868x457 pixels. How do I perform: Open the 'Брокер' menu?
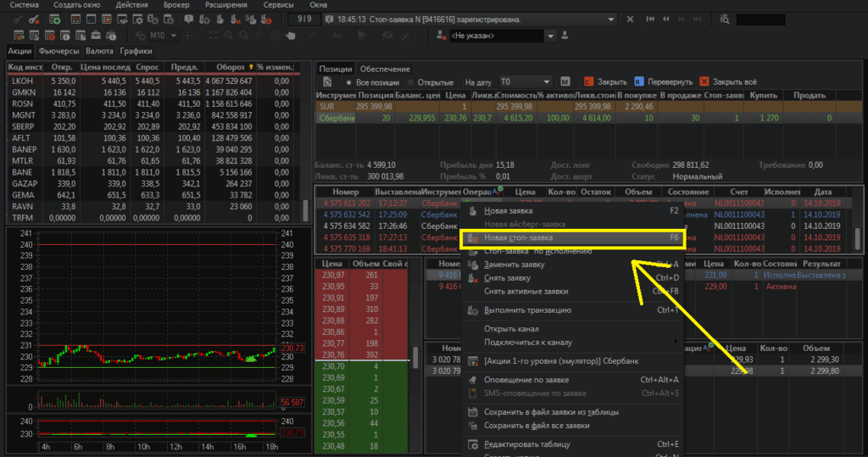(177, 5)
